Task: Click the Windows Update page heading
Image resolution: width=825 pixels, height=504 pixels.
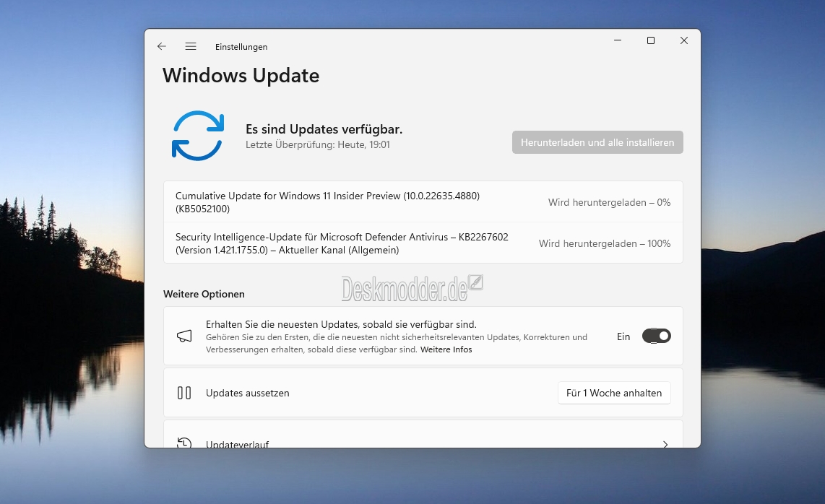Action: (241, 75)
